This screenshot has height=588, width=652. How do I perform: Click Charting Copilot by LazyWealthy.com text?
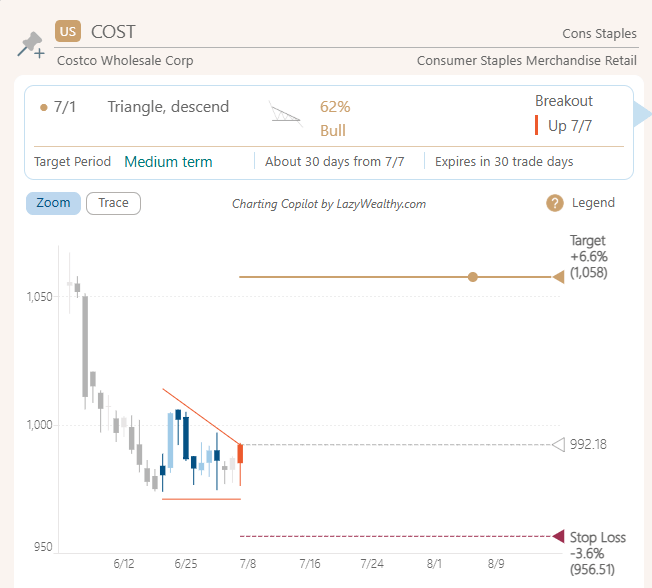pos(329,204)
